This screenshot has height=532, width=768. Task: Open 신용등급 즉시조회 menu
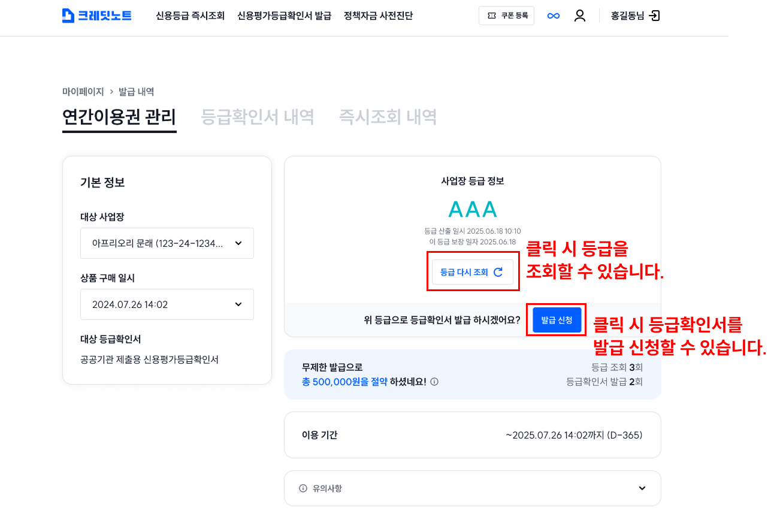[190, 16]
